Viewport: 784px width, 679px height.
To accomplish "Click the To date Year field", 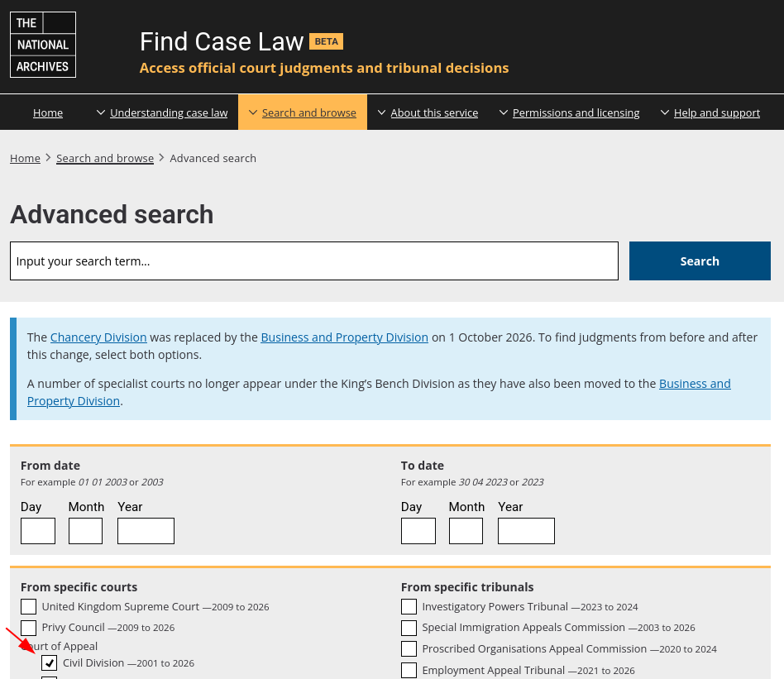I will click(x=527, y=531).
